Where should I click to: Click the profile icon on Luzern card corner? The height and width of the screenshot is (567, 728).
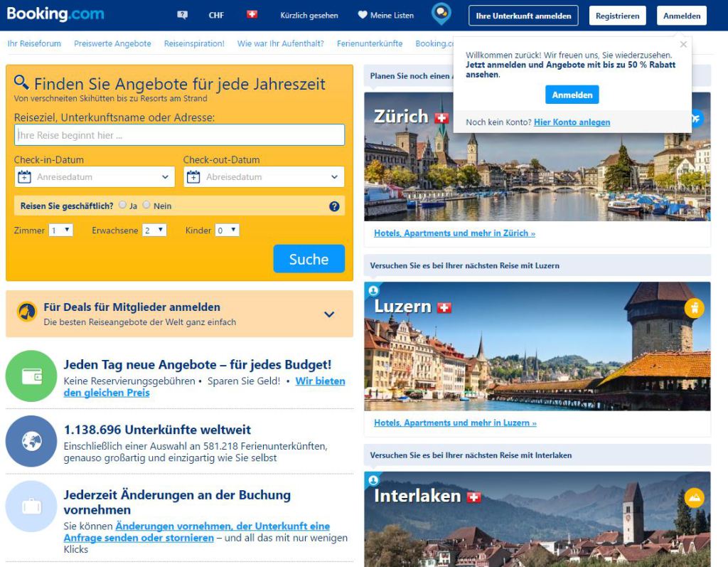[x=373, y=291]
